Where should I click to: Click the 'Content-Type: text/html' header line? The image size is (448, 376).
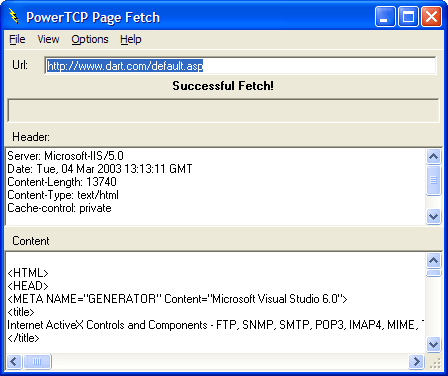pyautogui.click(x=63, y=195)
